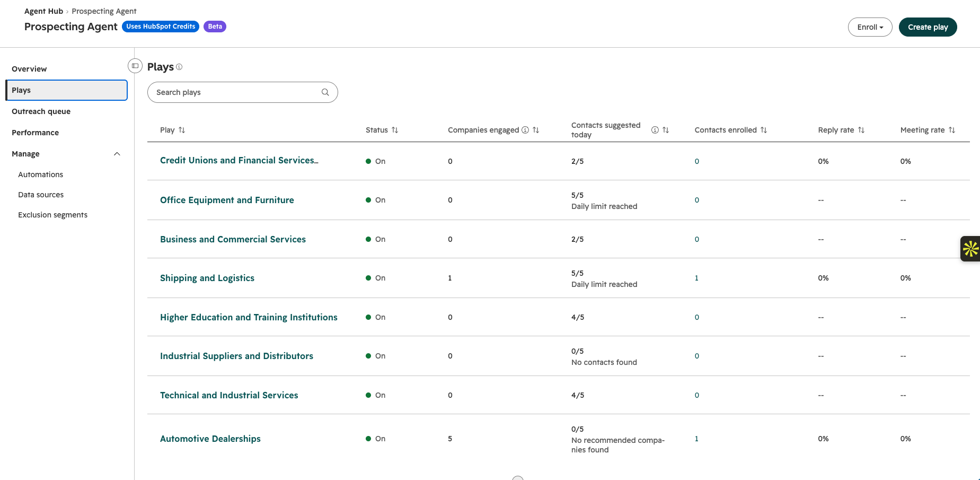Open Data sources under Manage

point(41,195)
